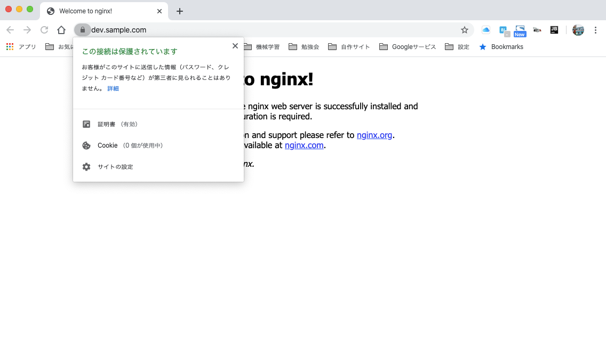Open the camera-style extension icon
606x364 pixels.
(x=537, y=30)
